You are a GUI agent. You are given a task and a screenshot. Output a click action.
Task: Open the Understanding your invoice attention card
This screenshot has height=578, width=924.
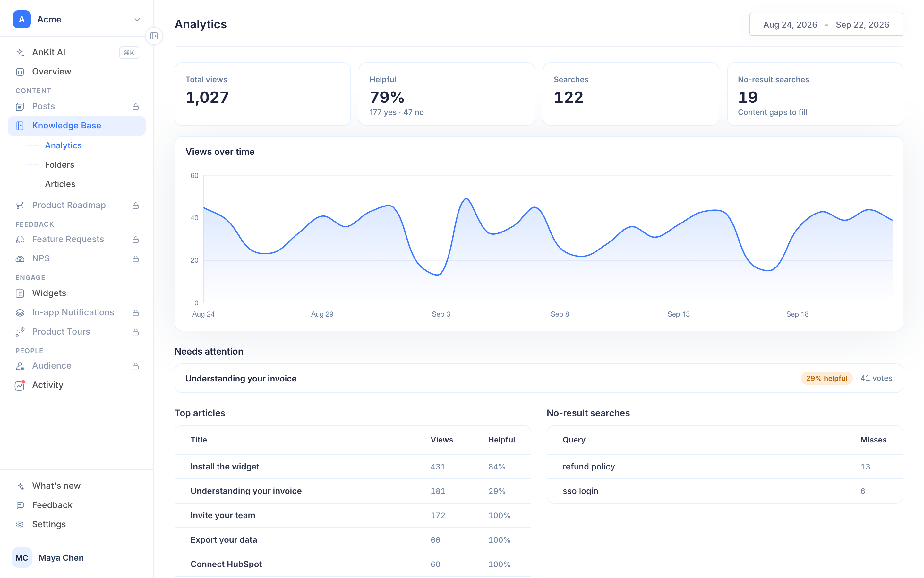[x=539, y=378]
